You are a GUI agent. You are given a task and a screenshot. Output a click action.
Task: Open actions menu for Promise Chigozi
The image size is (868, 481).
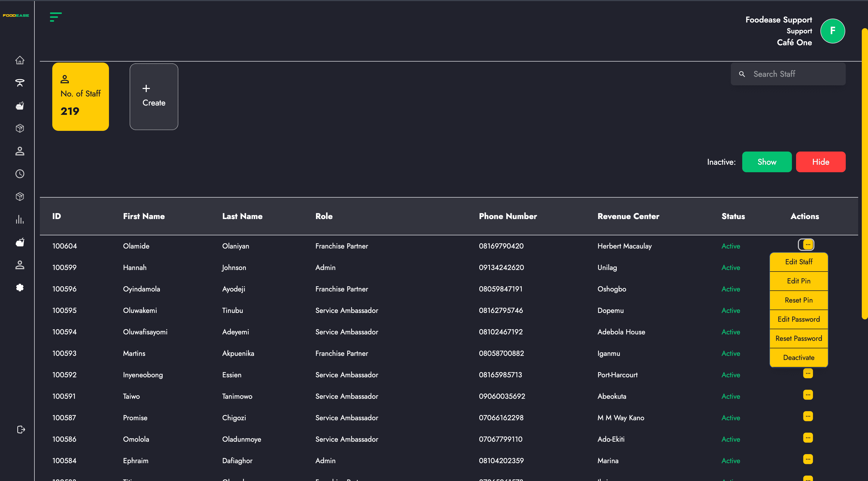tap(808, 416)
